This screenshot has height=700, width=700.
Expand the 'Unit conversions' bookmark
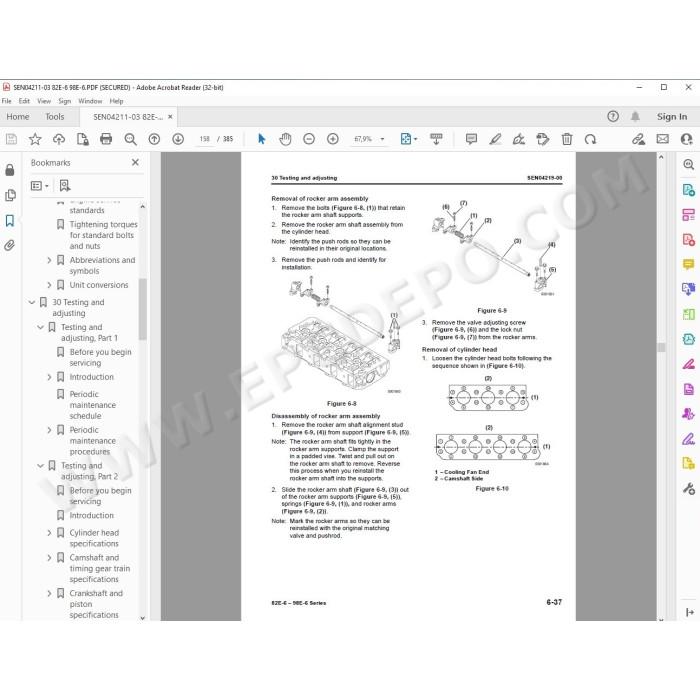[49, 285]
